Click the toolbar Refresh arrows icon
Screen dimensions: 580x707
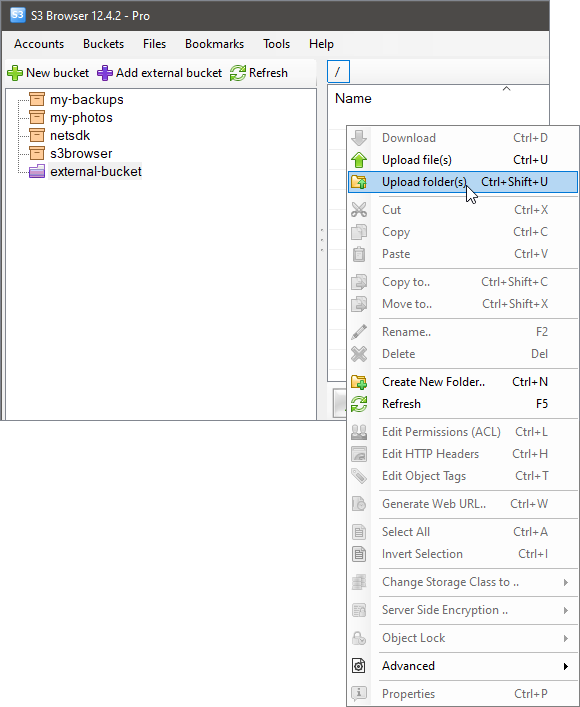pos(238,73)
